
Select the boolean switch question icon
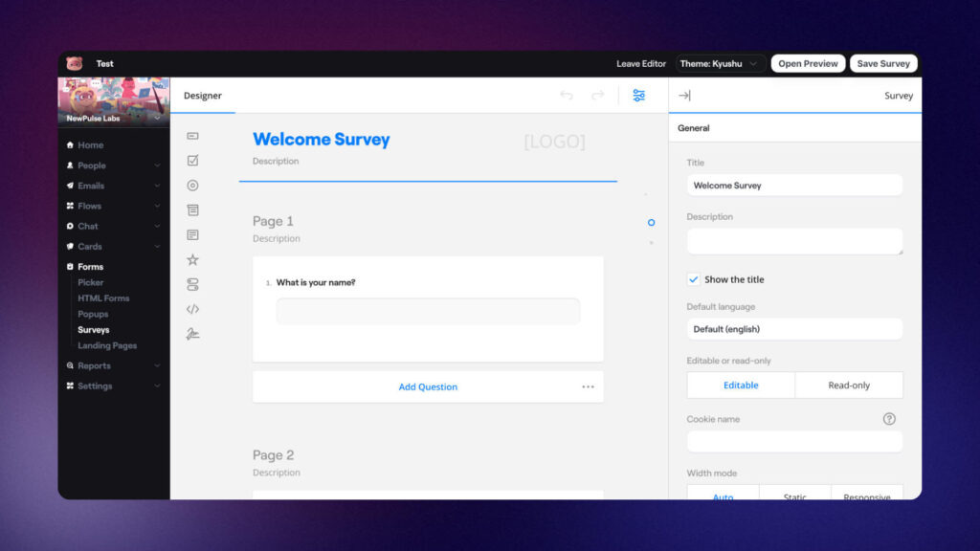192,283
